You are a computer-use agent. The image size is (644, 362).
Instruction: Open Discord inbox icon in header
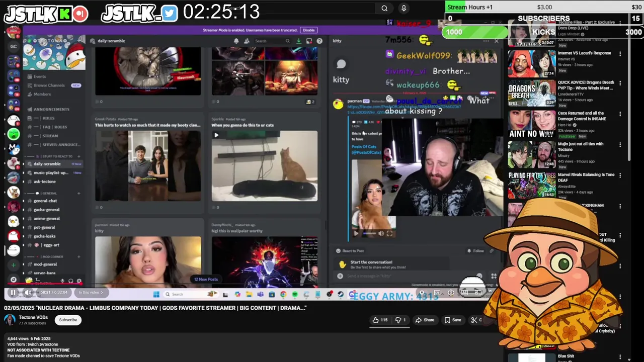coord(309,41)
